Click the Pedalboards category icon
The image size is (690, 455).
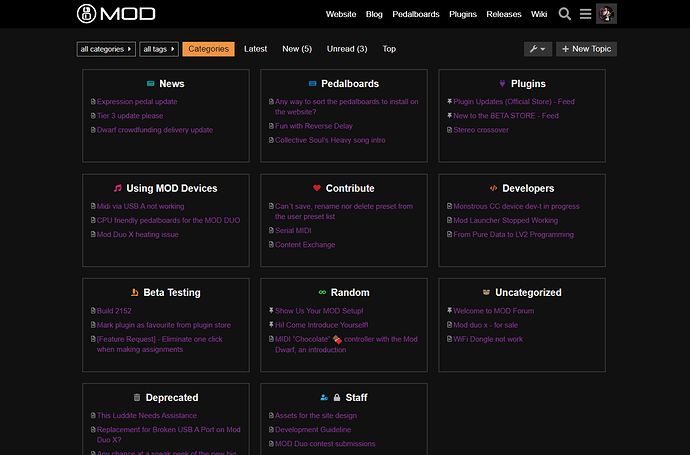pos(312,84)
